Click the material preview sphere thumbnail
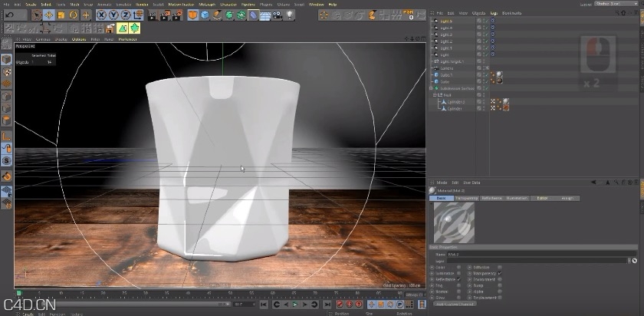The image size is (644, 316). pos(454,222)
